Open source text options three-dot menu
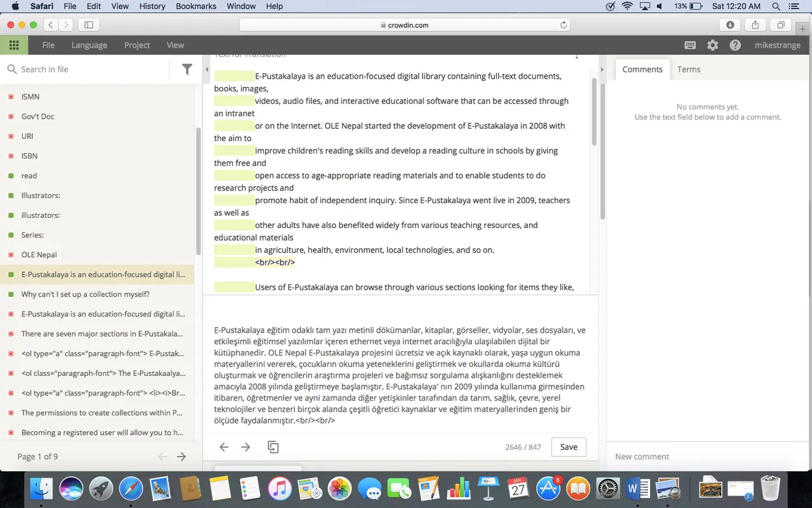This screenshot has width=812, height=508. (x=577, y=57)
